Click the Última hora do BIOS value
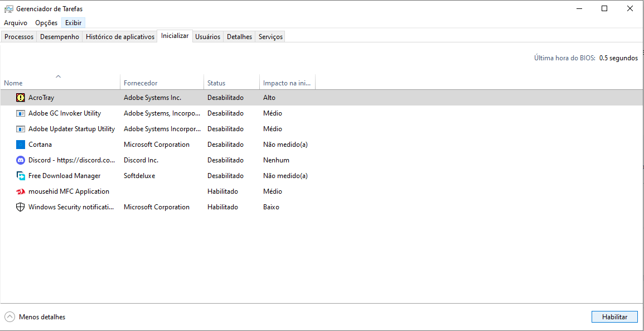The width and height of the screenshot is (644, 331). coord(618,59)
